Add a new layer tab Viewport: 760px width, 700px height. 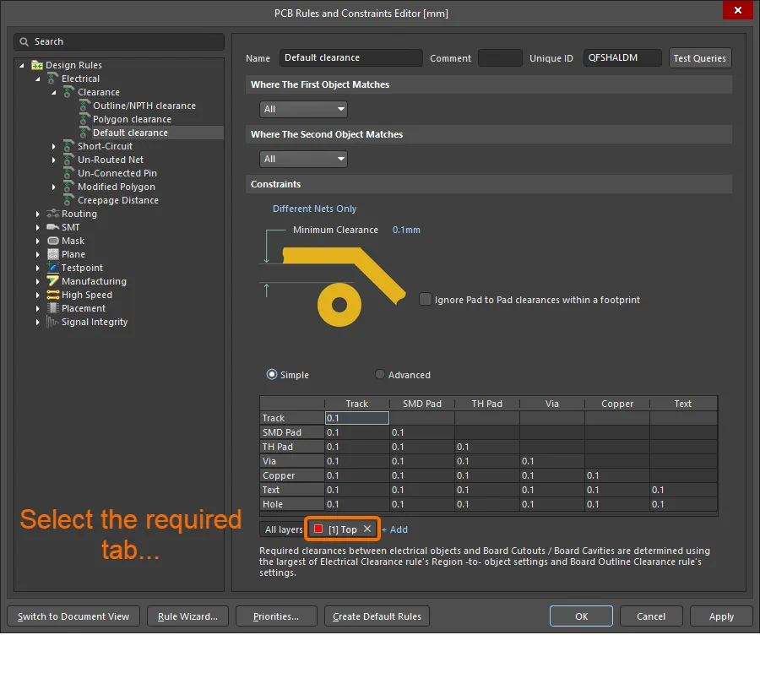394,529
